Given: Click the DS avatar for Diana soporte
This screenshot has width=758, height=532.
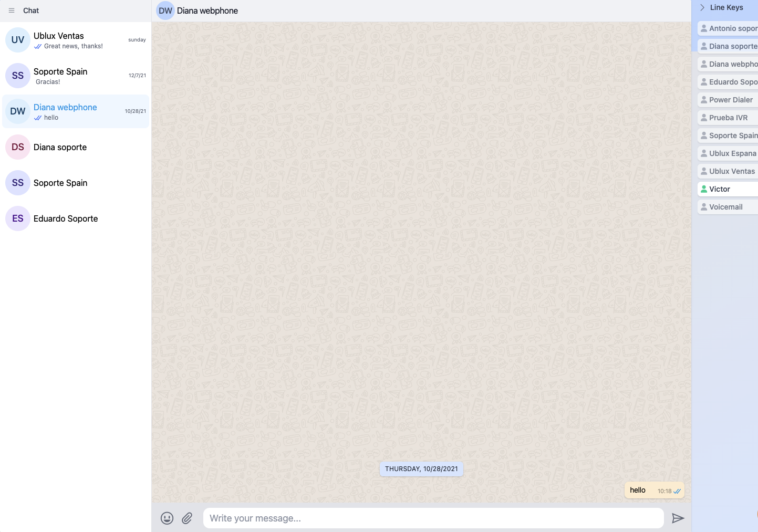Looking at the screenshot, I should [x=18, y=147].
